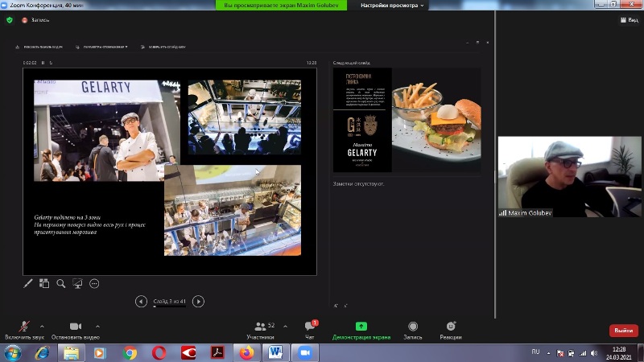This screenshot has height=362, width=644.
Task: Click the Реакции smiley icon
Action: (x=450, y=327)
